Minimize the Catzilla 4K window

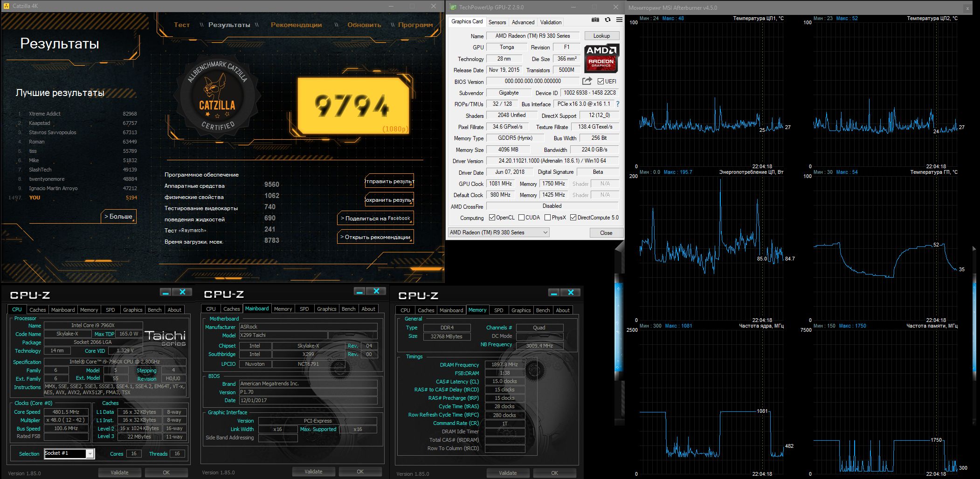[x=391, y=6]
